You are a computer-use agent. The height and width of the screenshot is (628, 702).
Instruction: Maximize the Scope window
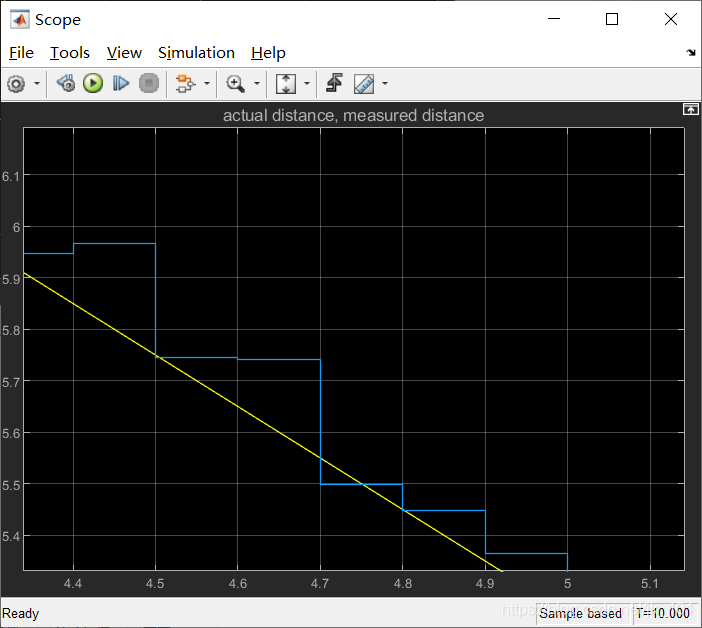tap(612, 19)
